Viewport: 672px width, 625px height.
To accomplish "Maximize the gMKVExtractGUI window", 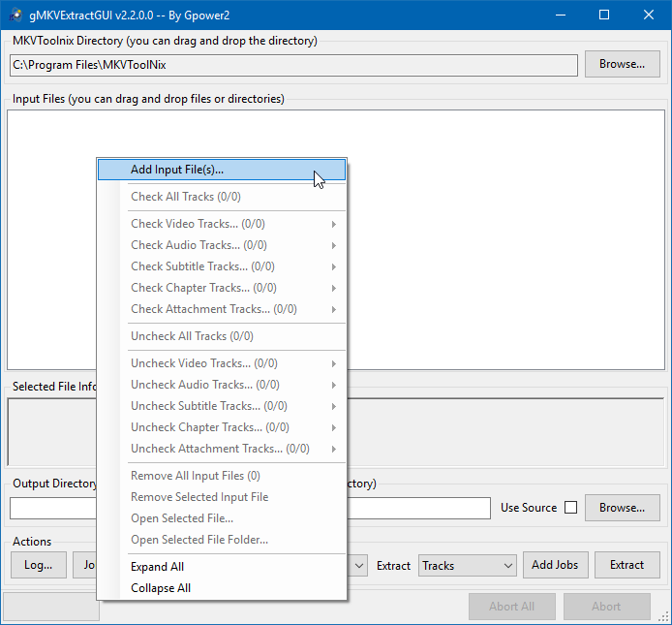I will [x=604, y=15].
